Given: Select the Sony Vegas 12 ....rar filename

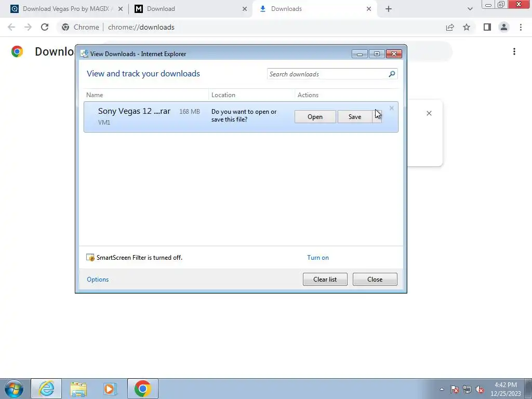Looking at the screenshot, I should 134,111.
